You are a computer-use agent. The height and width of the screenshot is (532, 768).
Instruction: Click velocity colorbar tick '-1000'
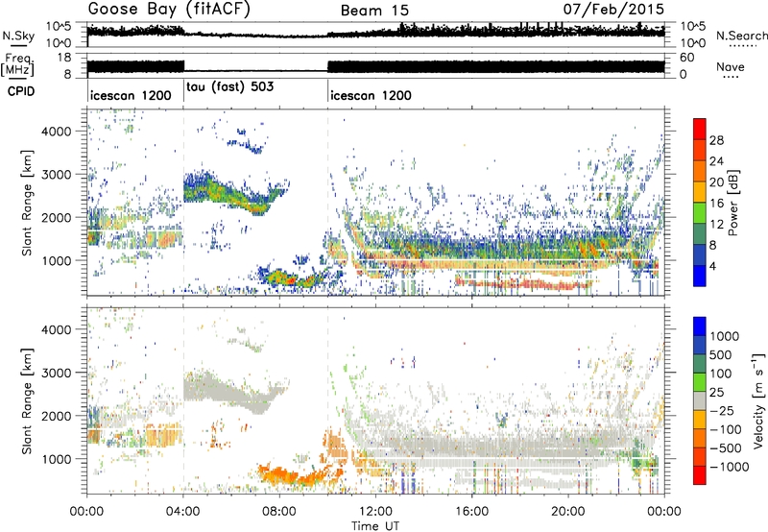[x=730, y=467]
